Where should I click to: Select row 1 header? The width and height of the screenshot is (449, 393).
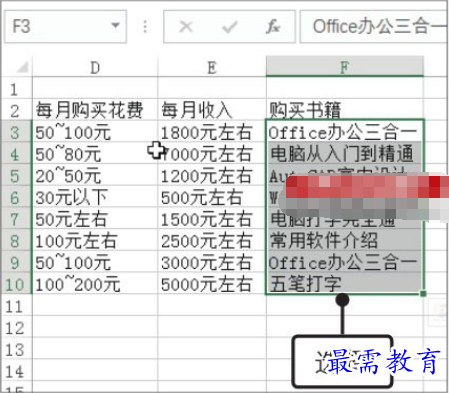coord(16,89)
